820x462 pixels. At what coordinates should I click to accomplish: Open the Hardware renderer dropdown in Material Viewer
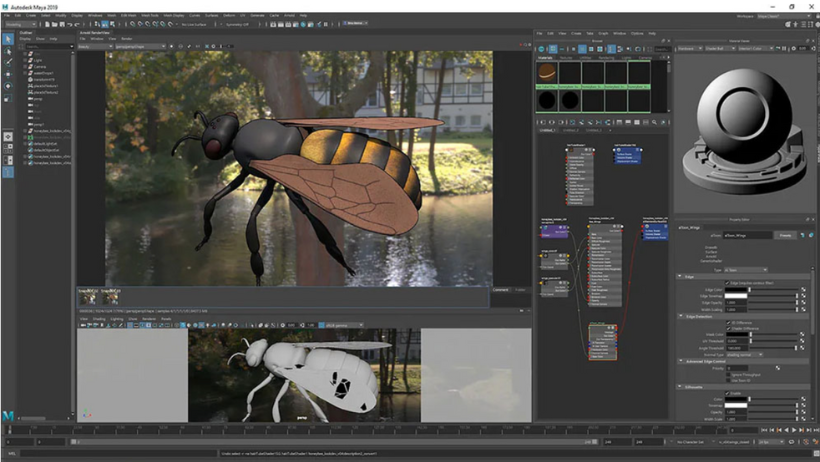point(690,49)
